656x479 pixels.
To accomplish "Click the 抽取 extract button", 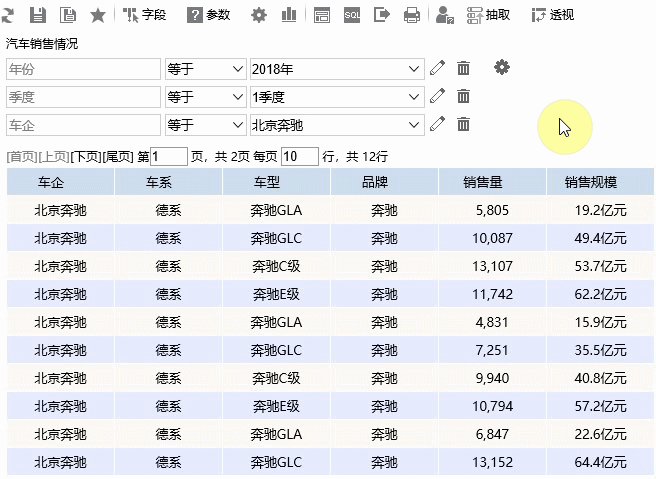I will tap(488, 15).
